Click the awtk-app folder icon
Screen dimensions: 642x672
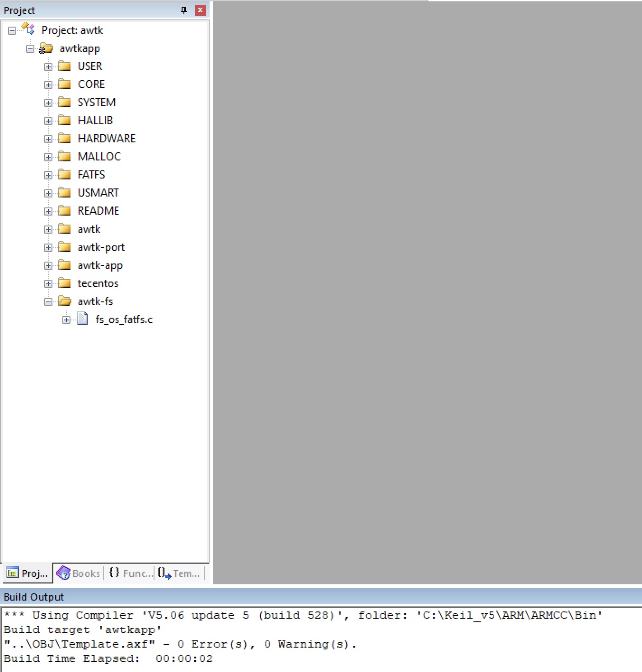[x=64, y=265]
